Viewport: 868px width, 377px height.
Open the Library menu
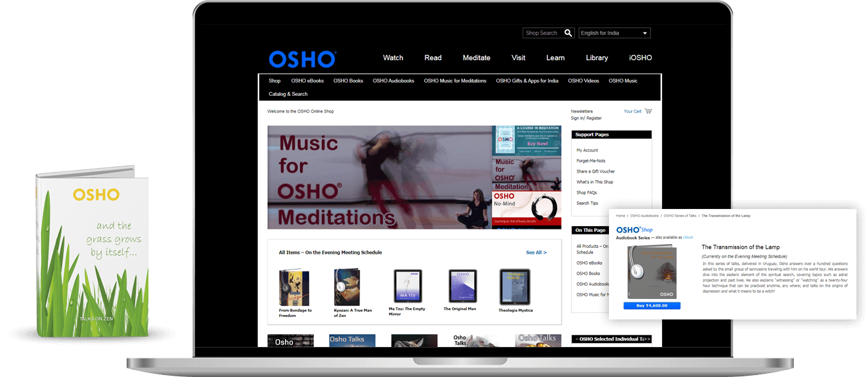tap(597, 58)
